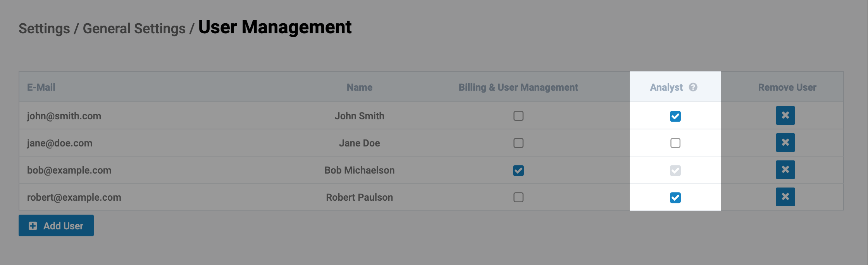Enable Billing & User Management for Jane Doe
The width and height of the screenshot is (868, 265).
tap(518, 143)
